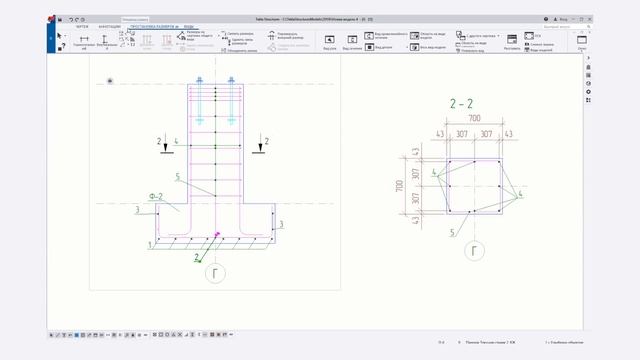640x360 pixels.
Task: Click the third icon in right side pane
Action: (x=588, y=75)
